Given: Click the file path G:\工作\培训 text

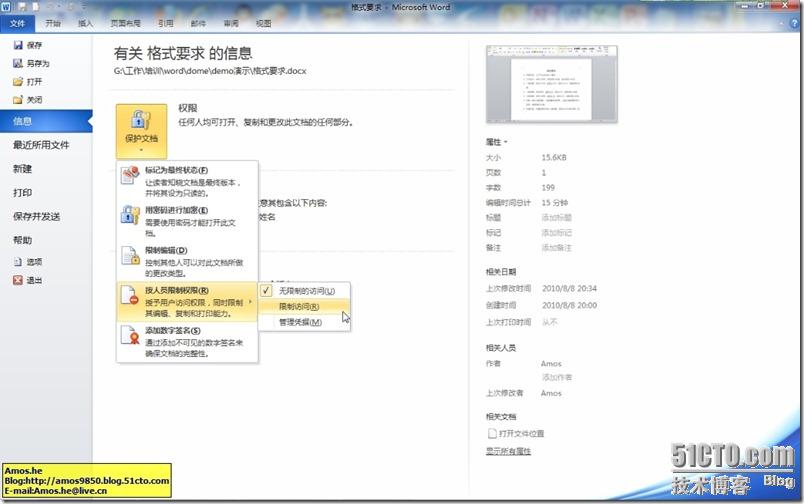Looking at the screenshot, I should click(210, 71).
